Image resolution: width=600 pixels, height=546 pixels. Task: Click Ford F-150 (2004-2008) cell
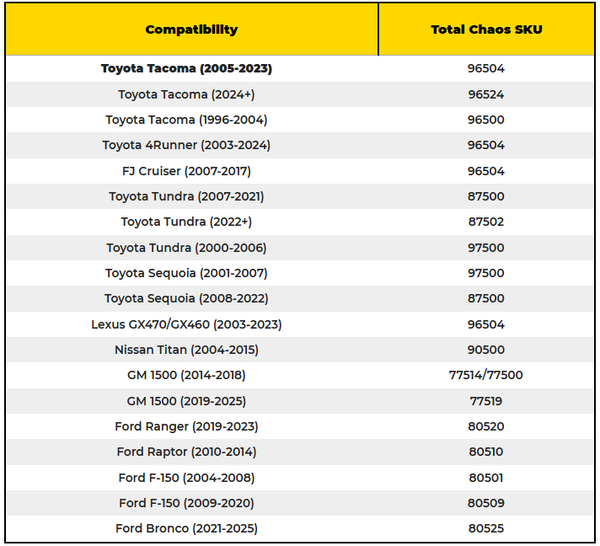coord(186,477)
